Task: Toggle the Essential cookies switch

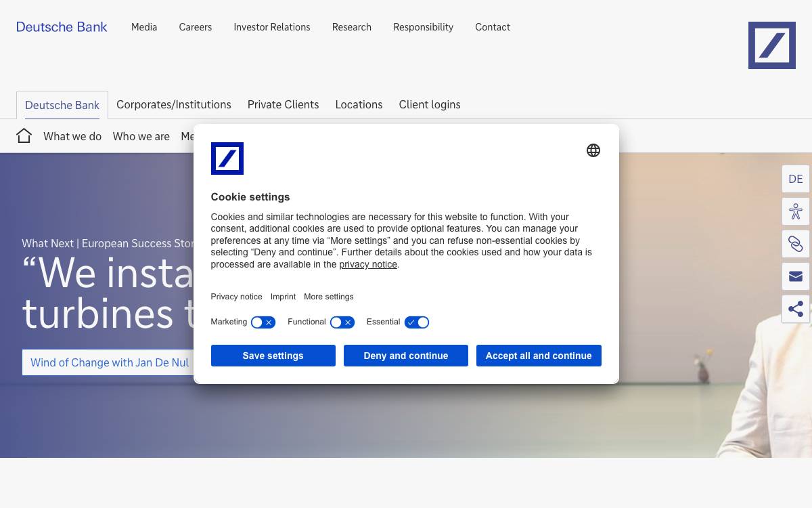Action: coord(417,322)
